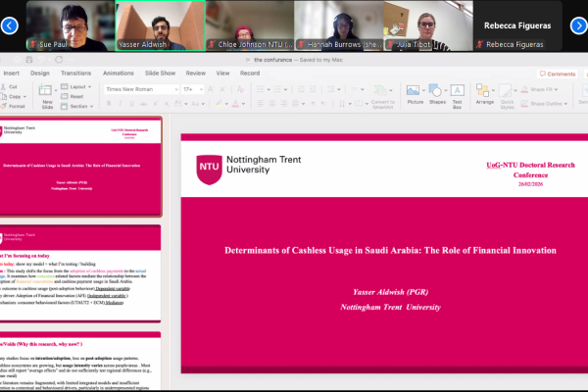Click 'UoG-NTU Doctoral Research Conference' heading

pyautogui.click(x=530, y=170)
